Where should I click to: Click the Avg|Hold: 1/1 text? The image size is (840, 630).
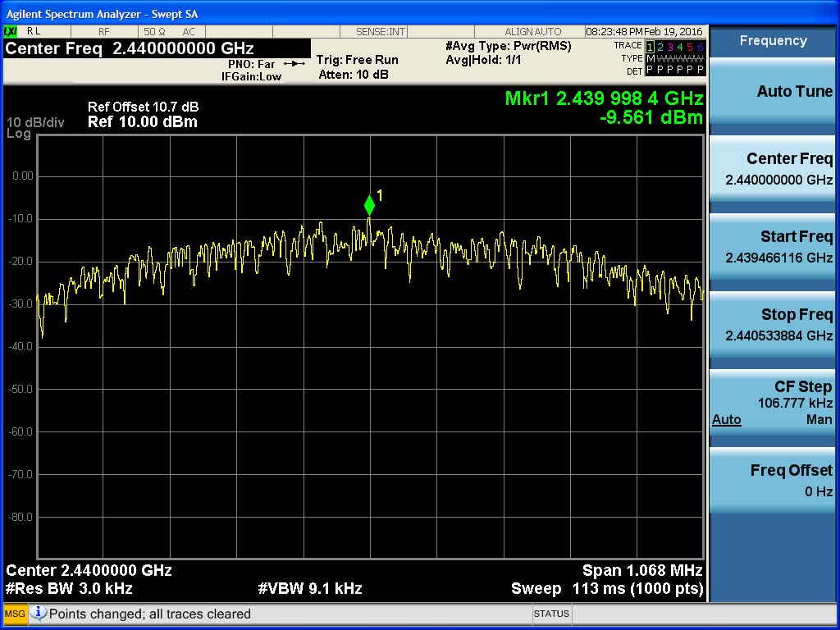tap(483, 60)
